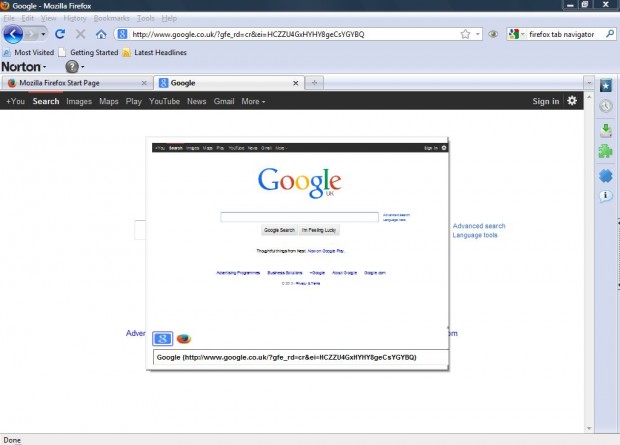
Task: Go to Maps in the Google bar
Action: [109, 101]
